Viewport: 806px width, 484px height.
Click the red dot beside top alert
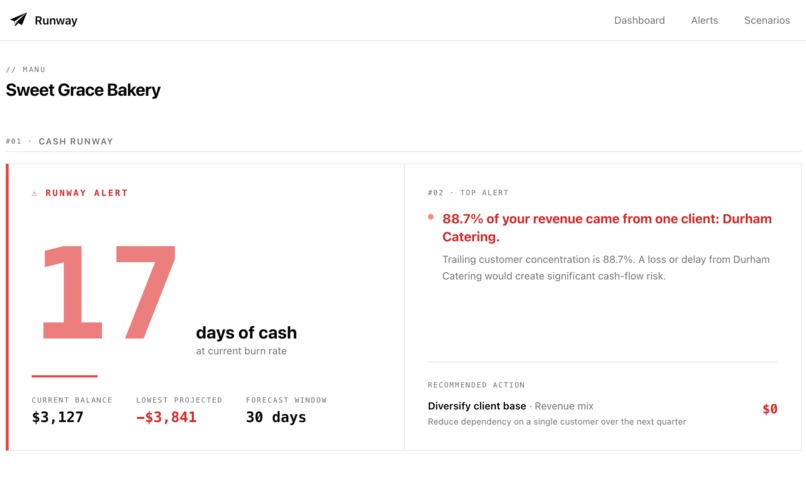[x=431, y=217]
